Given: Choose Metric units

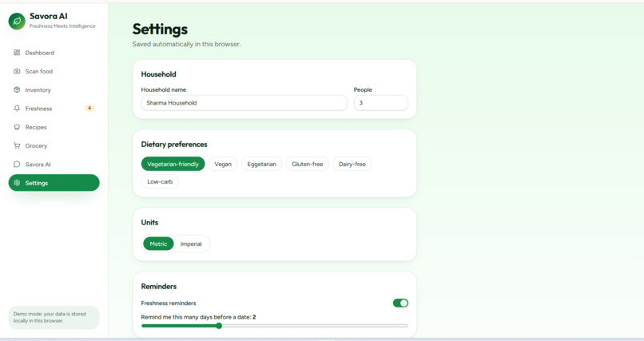Looking at the screenshot, I should click(x=158, y=244).
